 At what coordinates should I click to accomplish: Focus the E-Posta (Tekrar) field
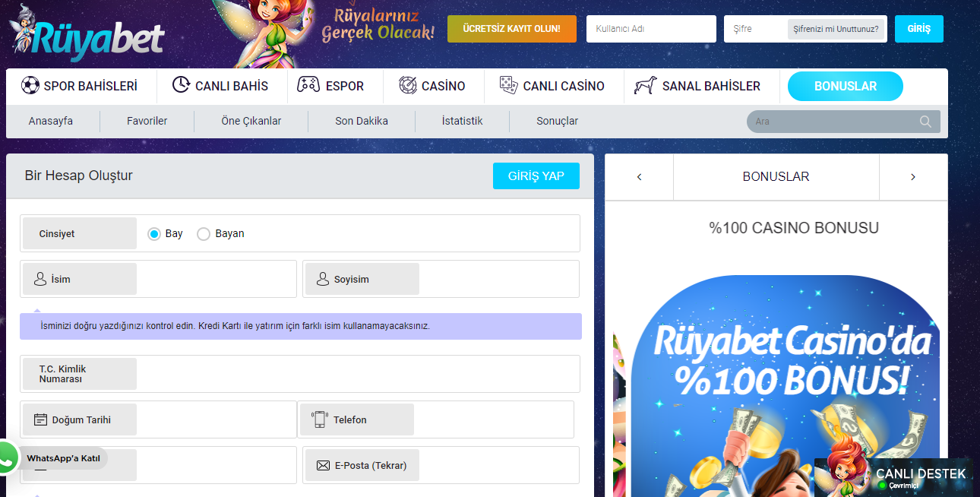point(441,465)
